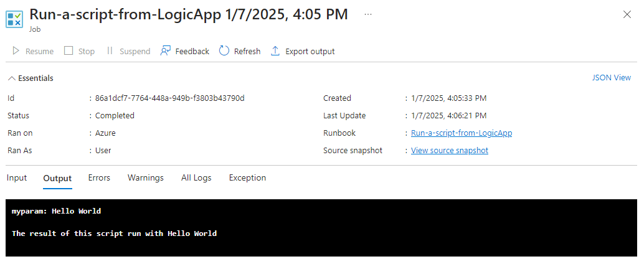The height and width of the screenshot is (264, 644).
Task: Click the Export output upload icon
Action: [275, 51]
